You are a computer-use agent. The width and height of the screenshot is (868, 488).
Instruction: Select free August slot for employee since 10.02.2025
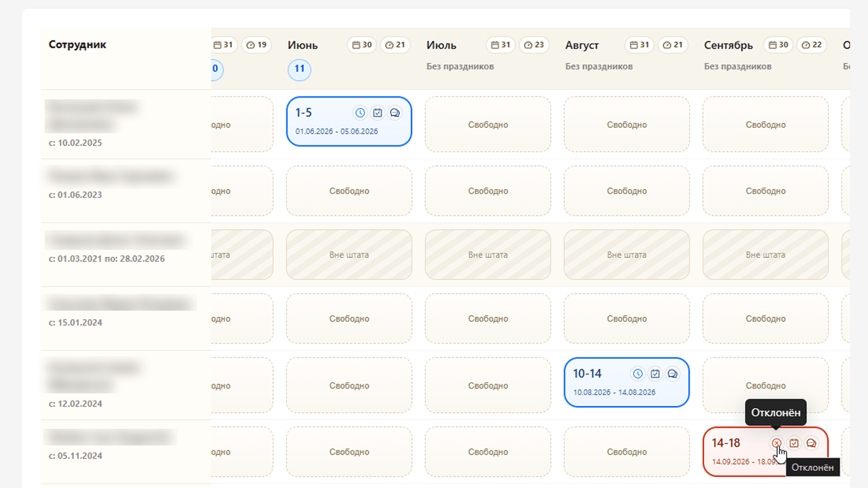[x=627, y=124]
